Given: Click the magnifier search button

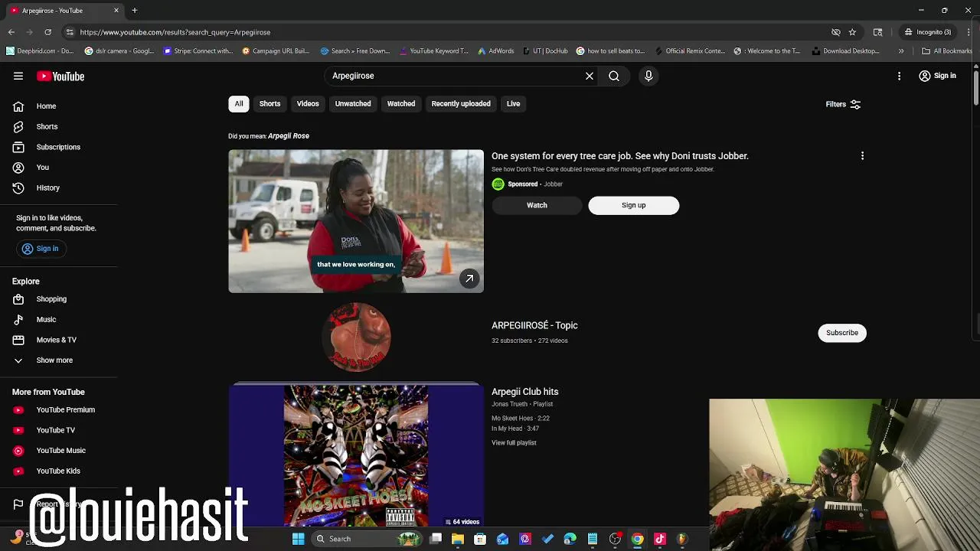Looking at the screenshot, I should click(x=614, y=76).
